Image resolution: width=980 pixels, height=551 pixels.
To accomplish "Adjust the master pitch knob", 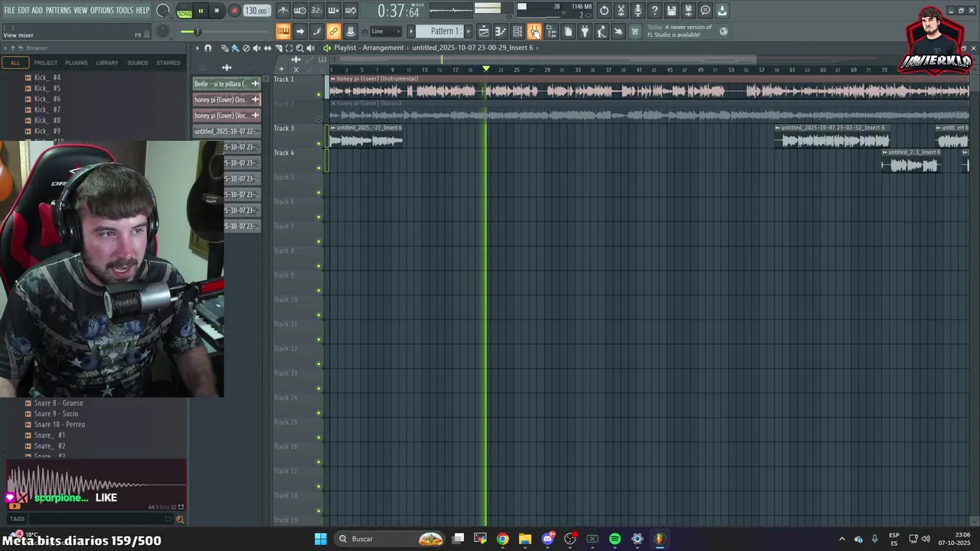I will pos(163,31).
